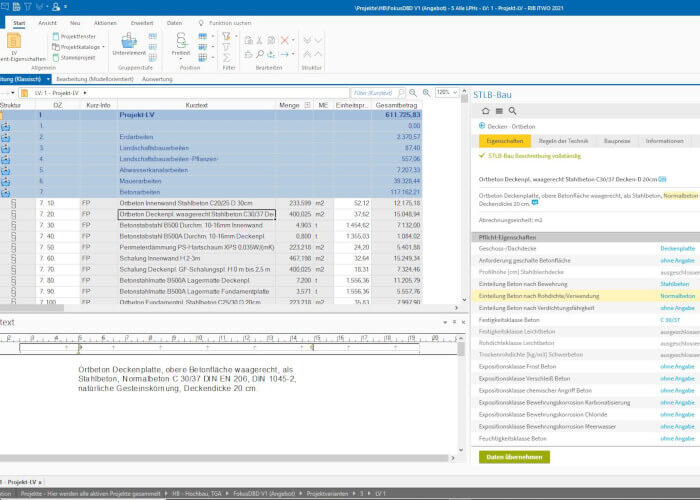
Task: Click the zoom out magnifier icon
Action: [413, 93]
